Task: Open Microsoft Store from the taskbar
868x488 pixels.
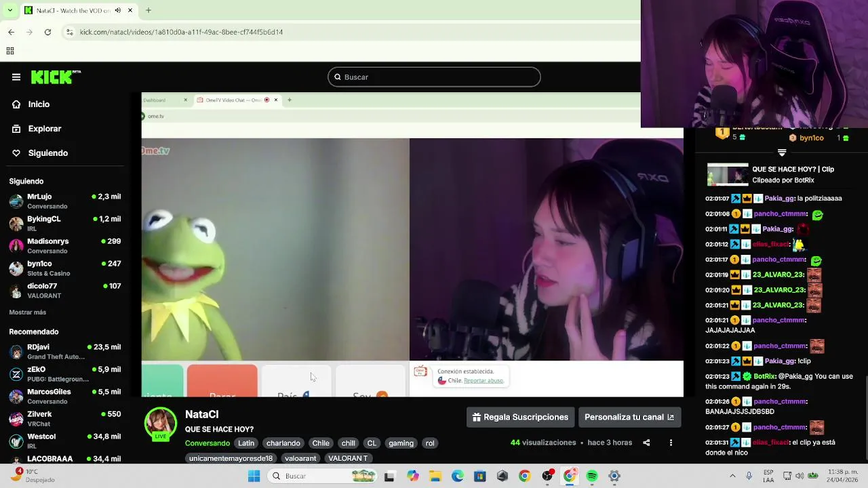Action: pos(480,476)
